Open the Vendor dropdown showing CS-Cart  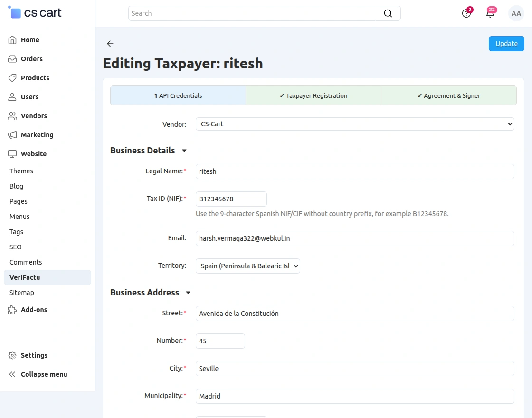(355, 124)
